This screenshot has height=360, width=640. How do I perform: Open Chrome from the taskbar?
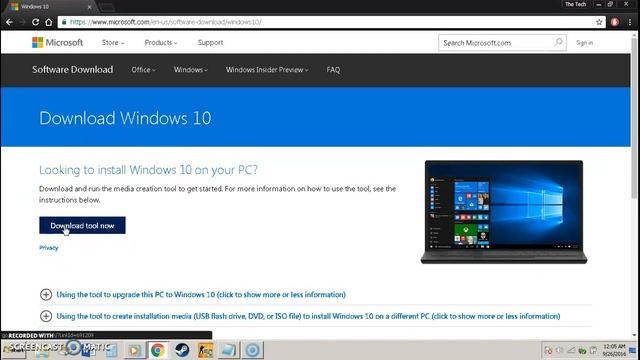pos(158,350)
